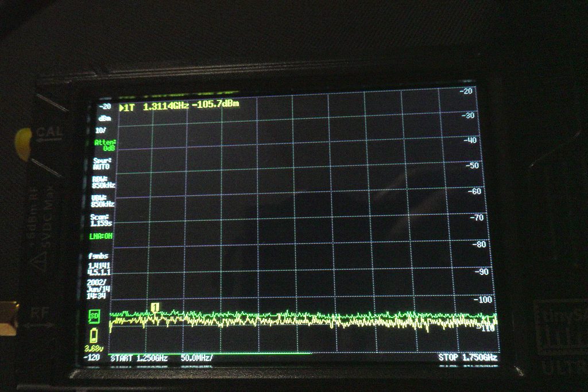Tap the STOP 1.750GHz frequency
The image size is (588, 392).
(467, 358)
